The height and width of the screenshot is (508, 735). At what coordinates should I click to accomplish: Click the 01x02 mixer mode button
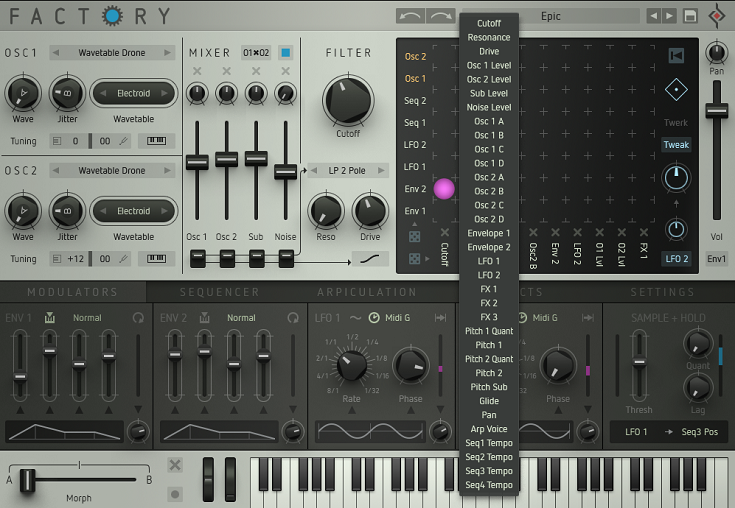pos(256,52)
